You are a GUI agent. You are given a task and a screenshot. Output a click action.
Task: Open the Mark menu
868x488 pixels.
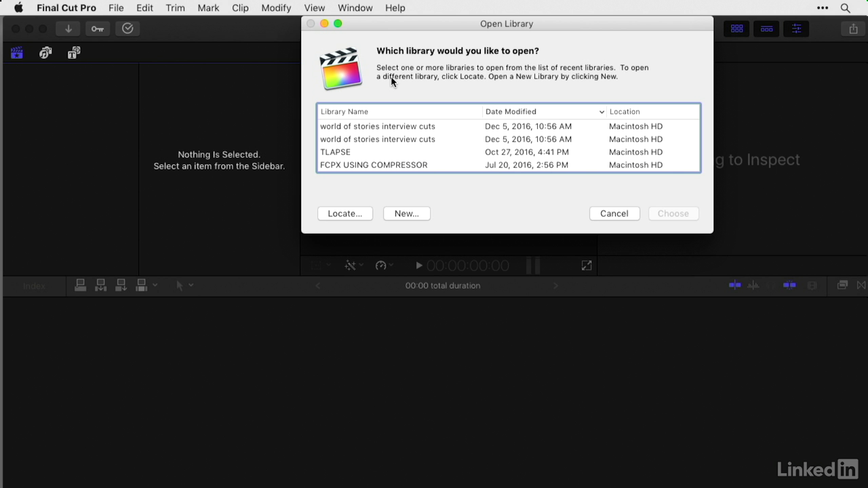[x=208, y=8]
